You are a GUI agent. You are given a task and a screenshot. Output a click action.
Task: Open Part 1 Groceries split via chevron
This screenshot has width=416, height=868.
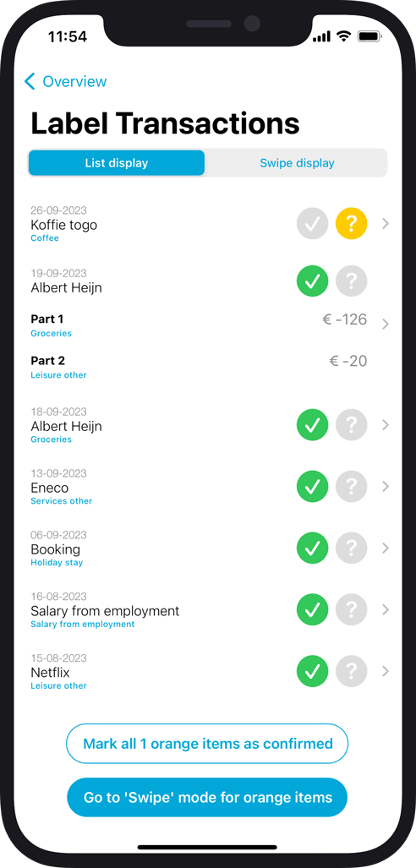pyautogui.click(x=386, y=324)
